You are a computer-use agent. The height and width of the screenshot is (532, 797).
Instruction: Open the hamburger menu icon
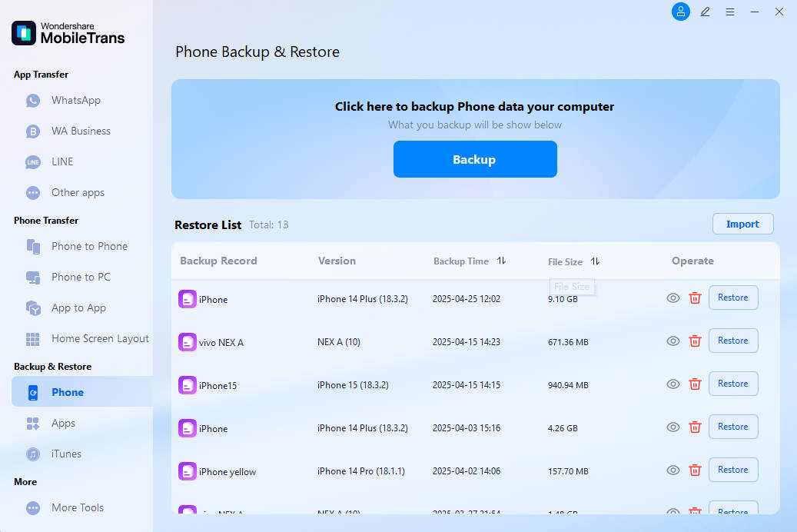(x=730, y=12)
